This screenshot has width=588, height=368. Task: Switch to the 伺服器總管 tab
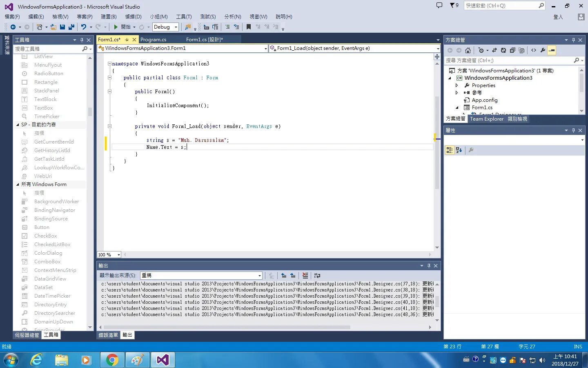[x=27, y=335]
